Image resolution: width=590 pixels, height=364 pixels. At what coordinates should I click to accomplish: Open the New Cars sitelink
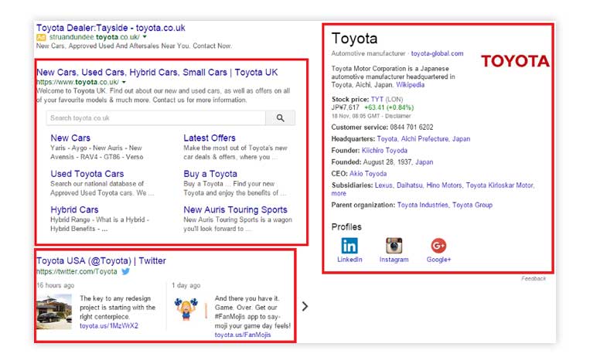(70, 138)
